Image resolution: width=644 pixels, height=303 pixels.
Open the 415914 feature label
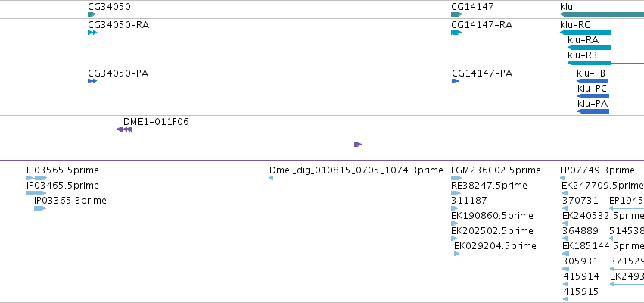pos(581,276)
